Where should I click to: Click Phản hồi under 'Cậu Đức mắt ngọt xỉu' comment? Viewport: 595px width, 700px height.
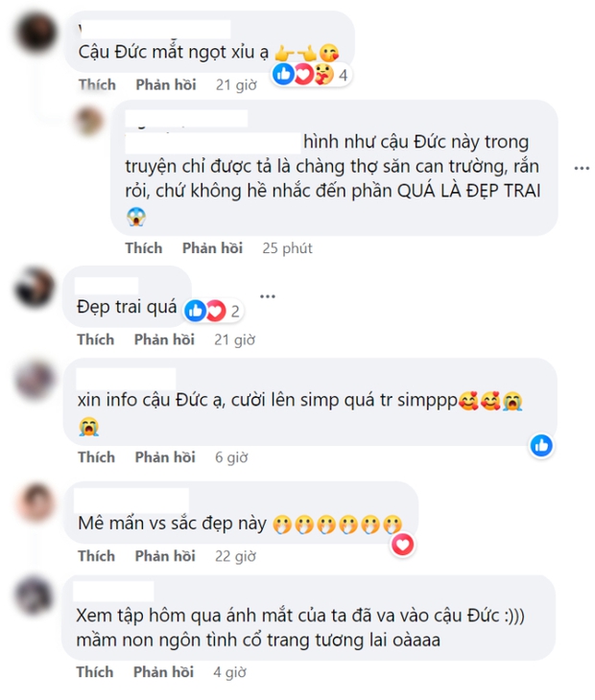pyautogui.click(x=166, y=84)
